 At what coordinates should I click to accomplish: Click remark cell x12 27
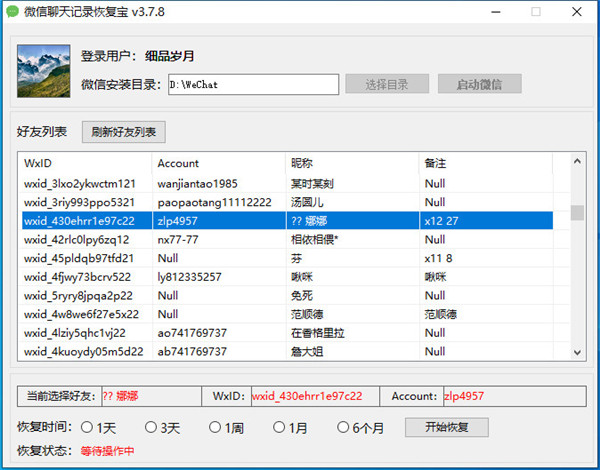(x=441, y=221)
